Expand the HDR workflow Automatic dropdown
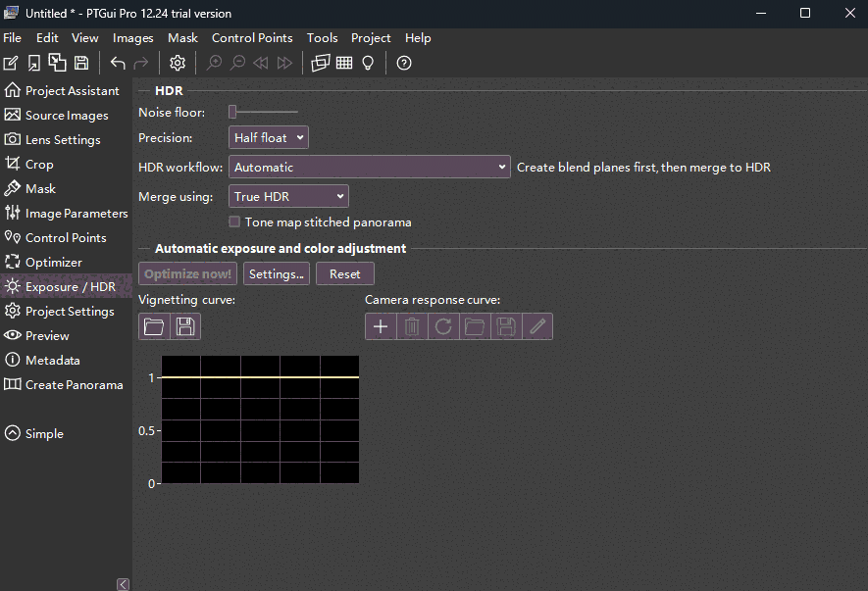This screenshot has height=591, width=868. [369, 168]
